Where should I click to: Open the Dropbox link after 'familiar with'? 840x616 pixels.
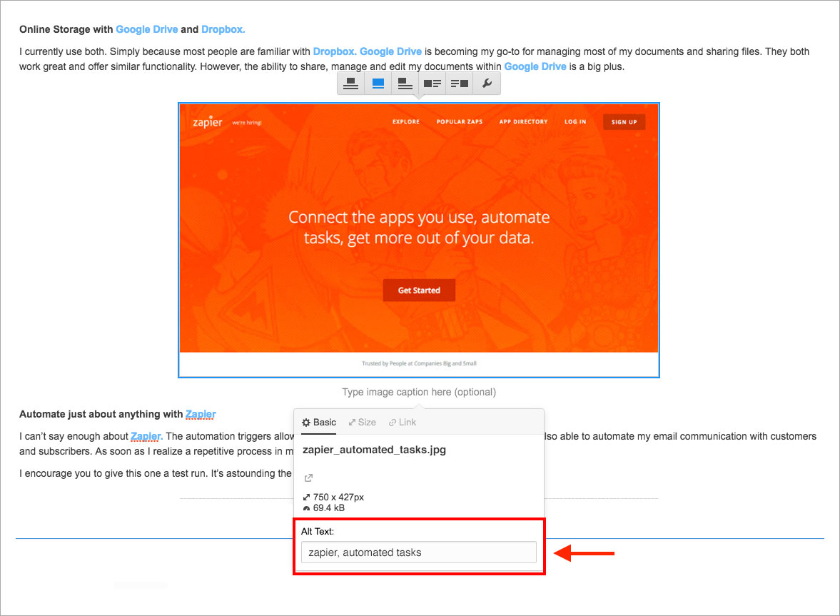(335, 51)
